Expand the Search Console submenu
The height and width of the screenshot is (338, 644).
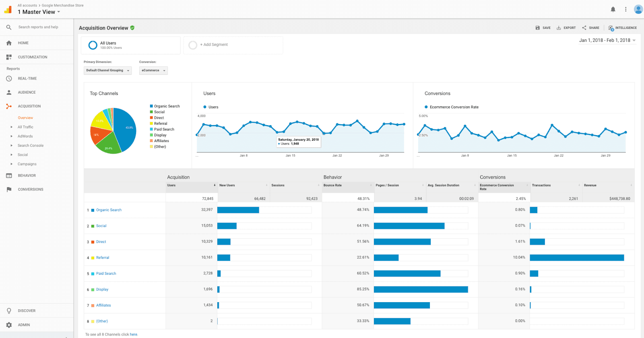pyautogui.click(x=11, y=146)
